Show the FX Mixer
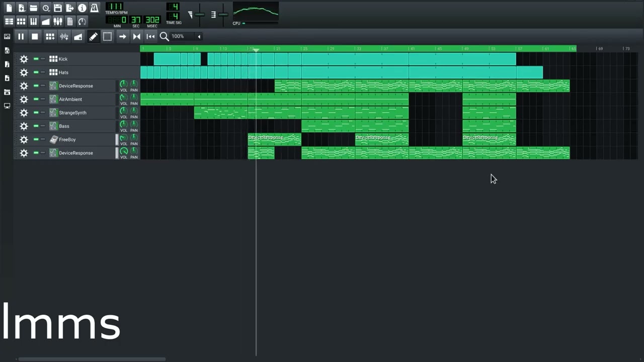Viewport: 644px width, 362px height. [x=58, y=21]
